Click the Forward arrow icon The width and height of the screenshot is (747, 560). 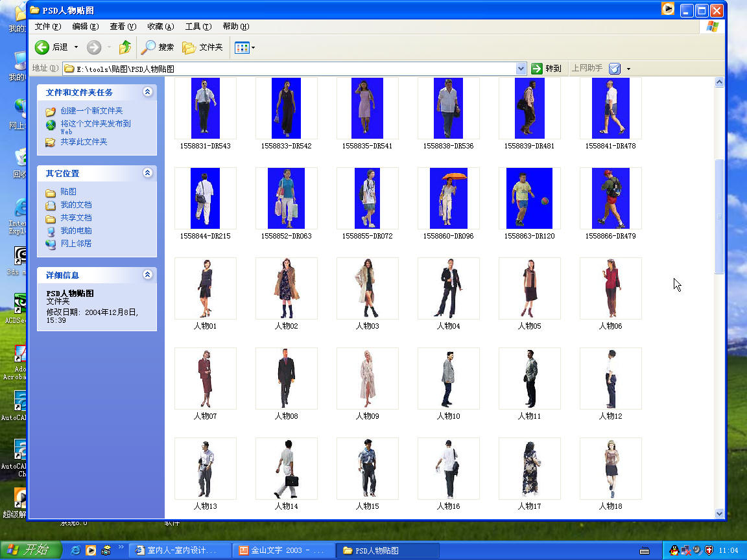coord(94,47)
